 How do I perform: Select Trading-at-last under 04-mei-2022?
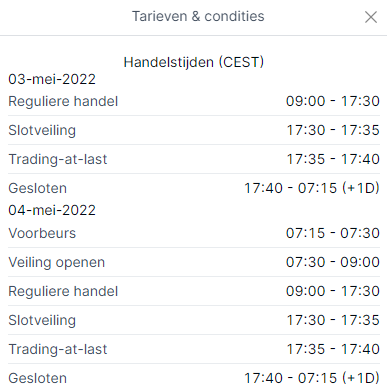194,349
